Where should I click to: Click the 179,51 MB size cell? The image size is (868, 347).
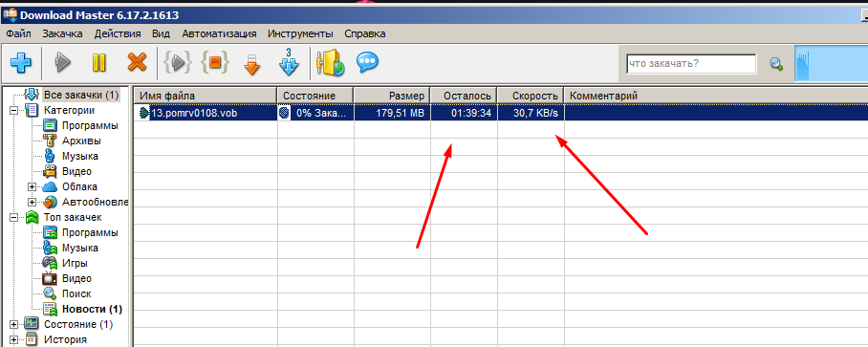(392, 113)
